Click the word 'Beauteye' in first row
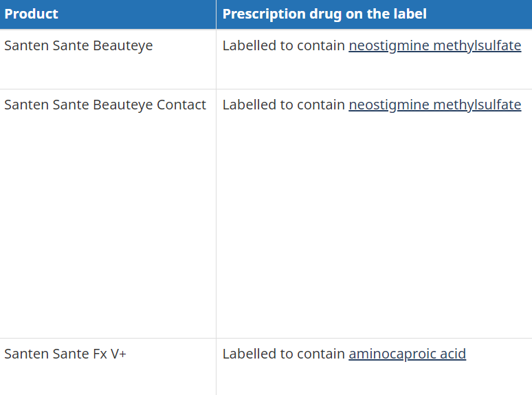532x395 pixels. pyautogui.click(x=123, y=46)
